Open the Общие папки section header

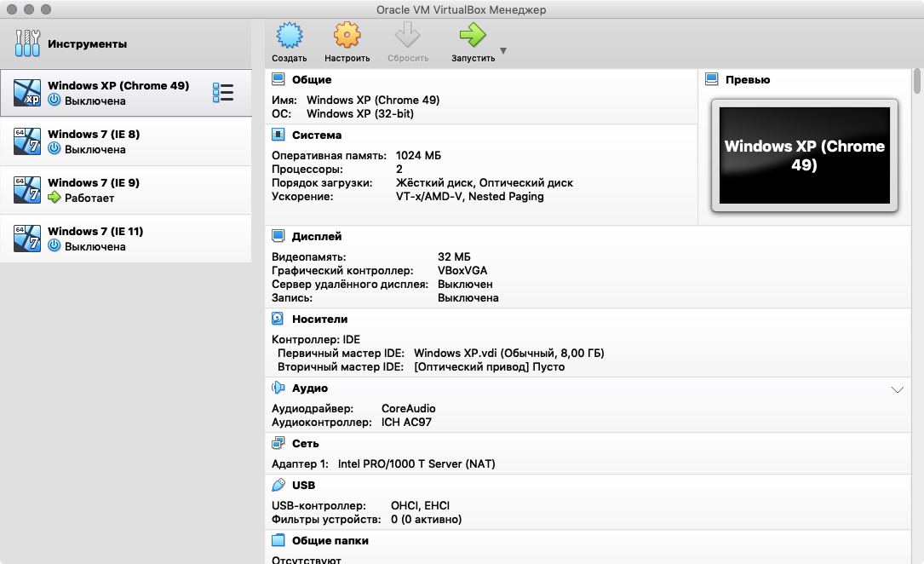tap(330, 540)
